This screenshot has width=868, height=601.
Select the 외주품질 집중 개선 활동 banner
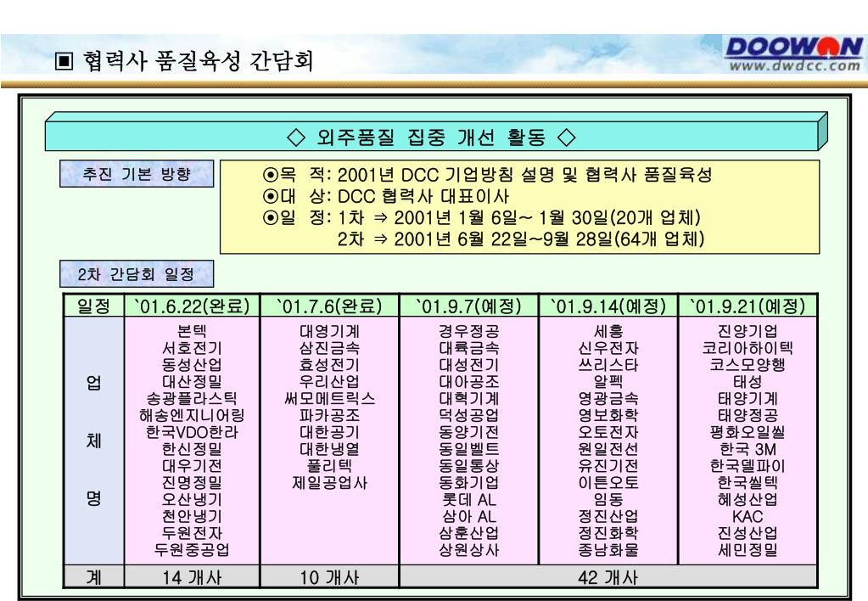[432, 137]
